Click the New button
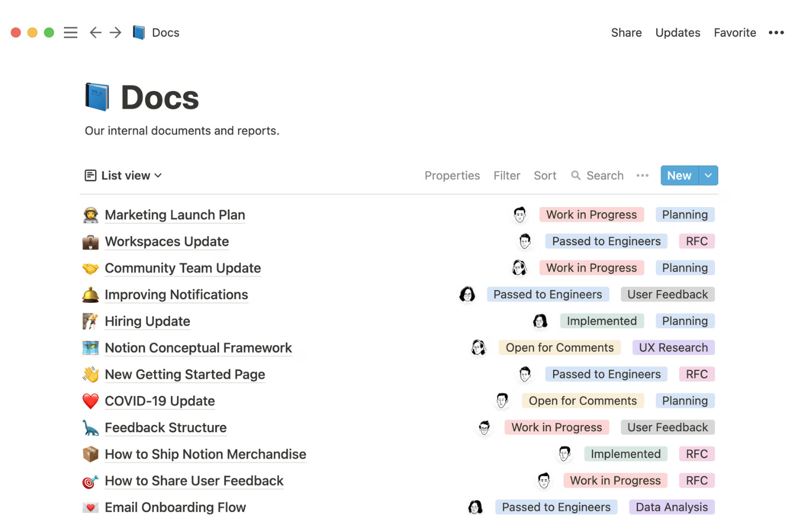Viewport: 798px width, 532px height. coord(679,175)
